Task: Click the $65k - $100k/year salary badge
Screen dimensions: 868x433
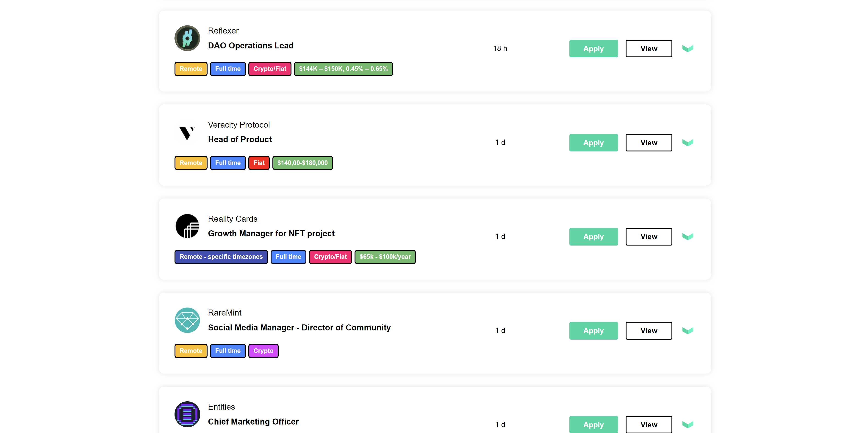Action: 385,257
